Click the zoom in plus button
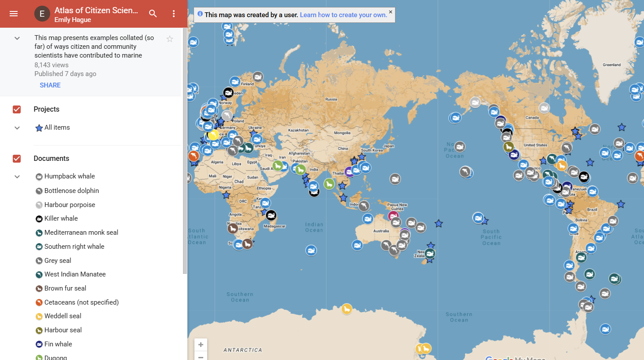The width and height of the screenshot is (644, 360). (x=201, y=345)
